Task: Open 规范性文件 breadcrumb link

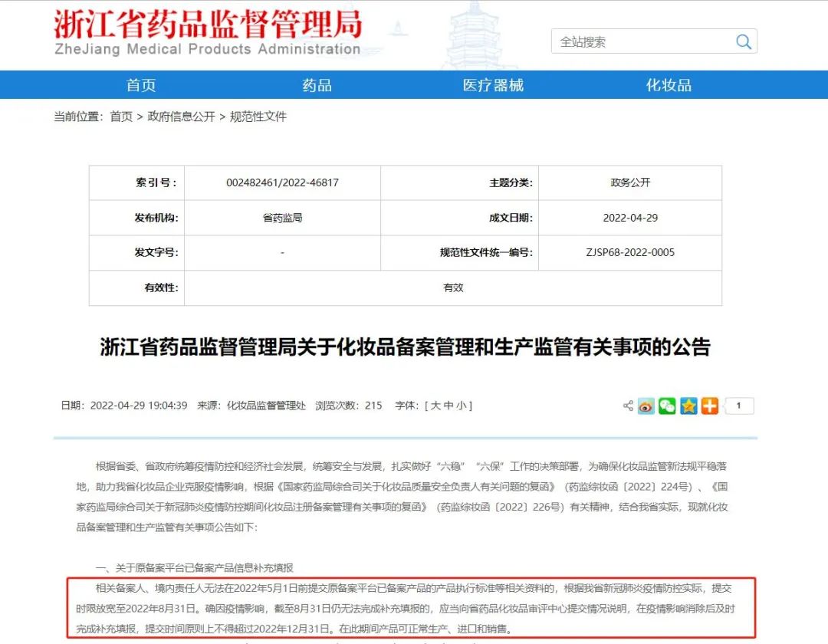Action: click(x=258, y=117)
